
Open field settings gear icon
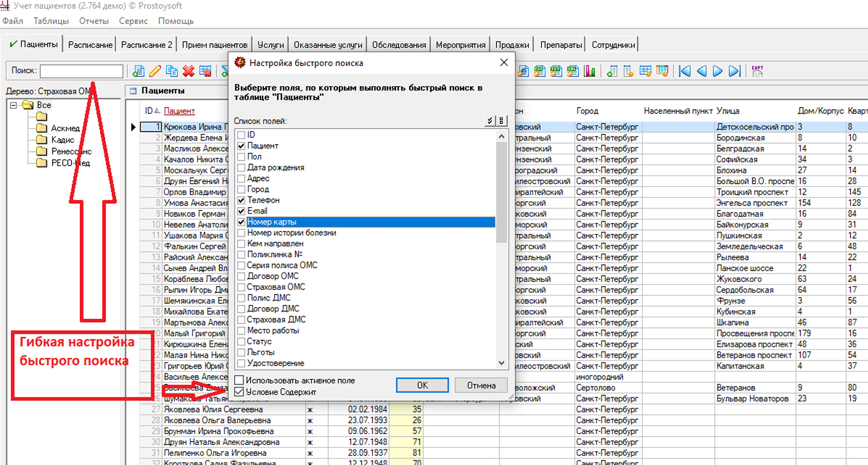click(x=629, y=71)
